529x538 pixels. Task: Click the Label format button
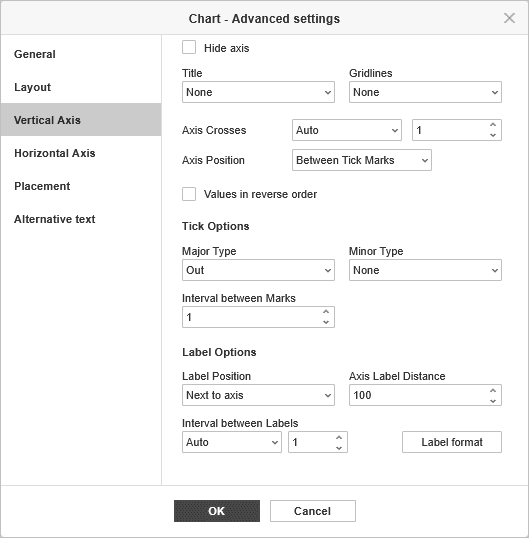click(x=452, y=442)
